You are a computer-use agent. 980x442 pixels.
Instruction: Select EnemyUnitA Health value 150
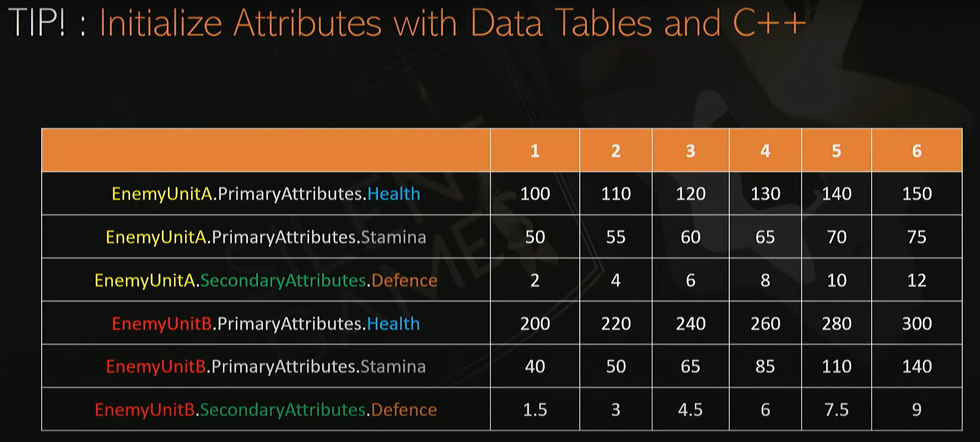pyautogui.click(x=917, y=194)
